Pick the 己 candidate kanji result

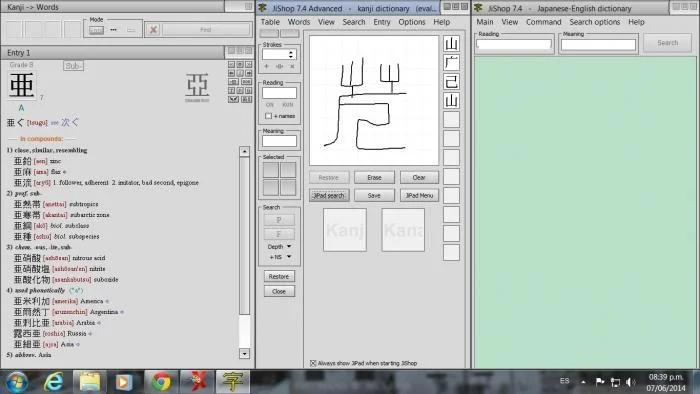(x=451, y=82)
